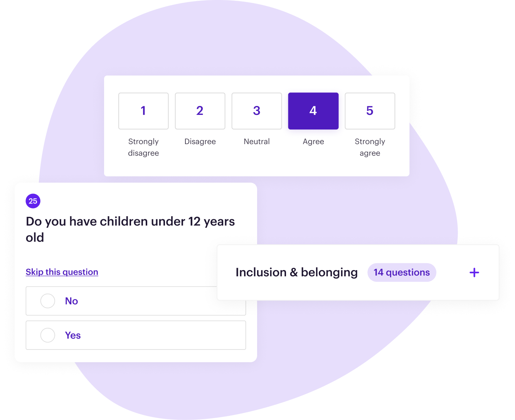The width and height of the screenshot is (515, 420).
Task: Click the Disagree label under rating 2
Action: 200,141
